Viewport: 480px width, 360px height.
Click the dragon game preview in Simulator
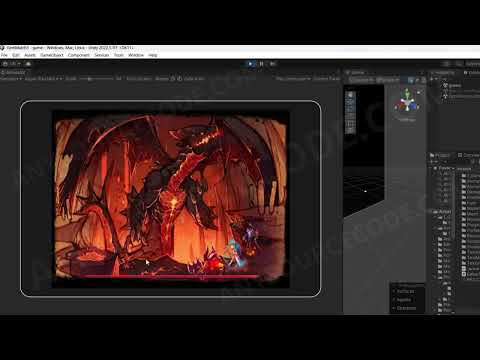tap(170, 199)
